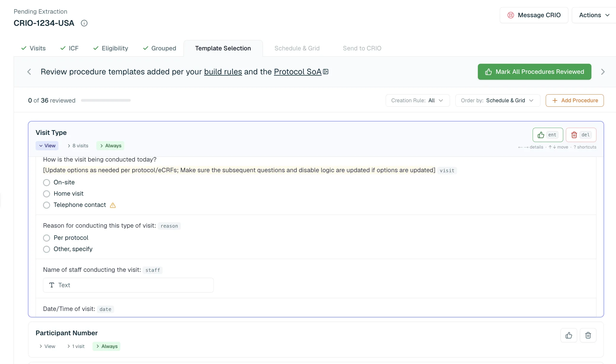
Task: Select the Telephone contact radio option
Action: coord(47,205)
